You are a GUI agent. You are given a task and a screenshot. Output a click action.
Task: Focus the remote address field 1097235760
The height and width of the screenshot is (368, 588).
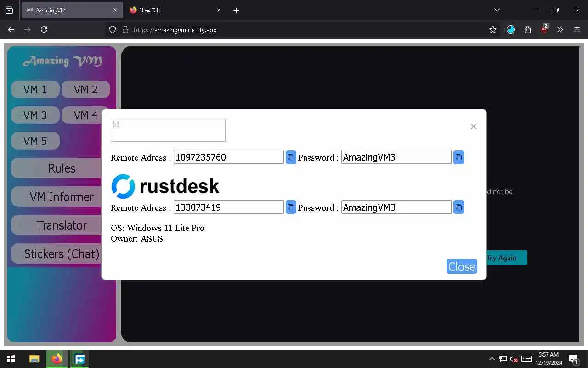(x=229, y=157)
